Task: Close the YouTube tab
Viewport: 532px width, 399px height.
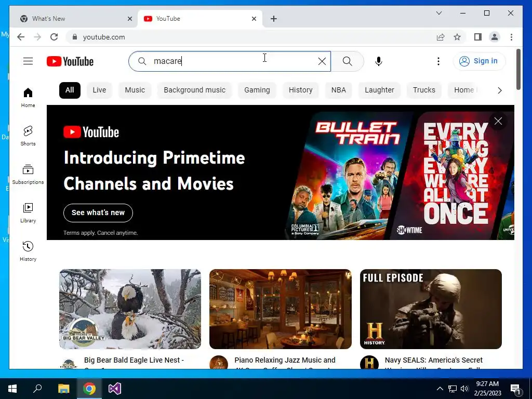Action: click(254, 19)
